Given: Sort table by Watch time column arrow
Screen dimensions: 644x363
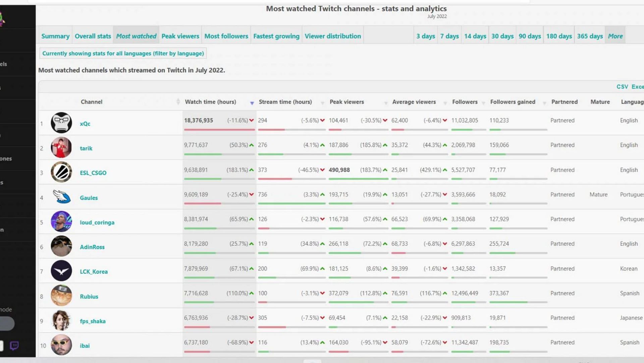Looking at the screenshot, I should (x=252, y=103).
